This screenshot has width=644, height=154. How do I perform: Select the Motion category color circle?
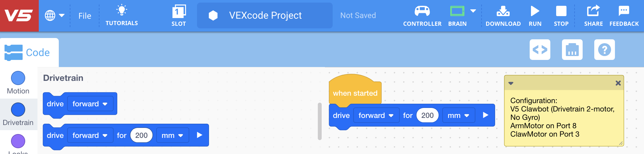pos(18,78)
